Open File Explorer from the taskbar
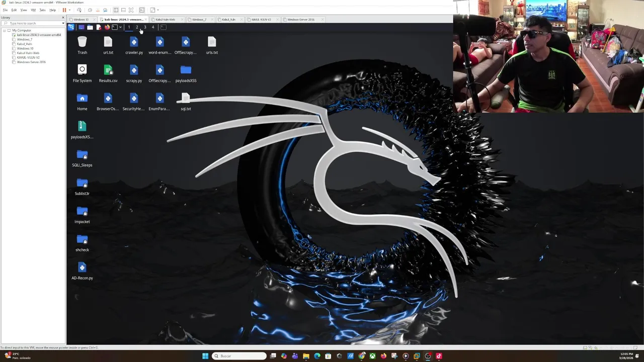This screenshot has height=362, width=644. [306, 356]
